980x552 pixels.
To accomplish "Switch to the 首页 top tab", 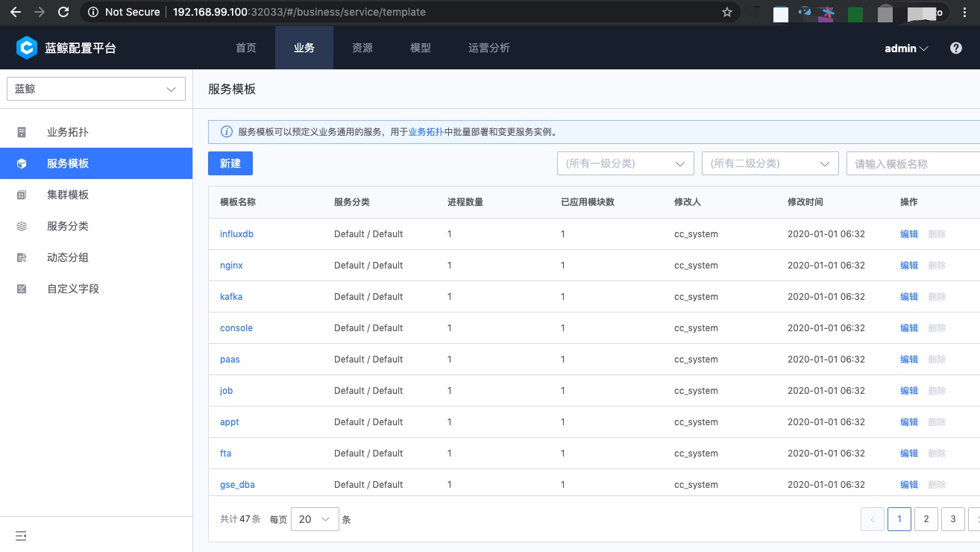I will [x=246, y=48].
